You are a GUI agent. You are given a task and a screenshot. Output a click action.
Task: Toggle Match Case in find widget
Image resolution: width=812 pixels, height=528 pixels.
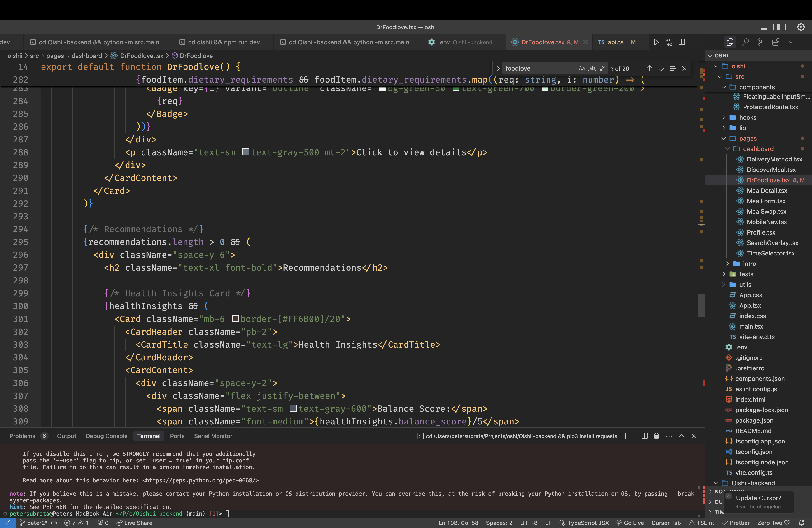point(581,69)
